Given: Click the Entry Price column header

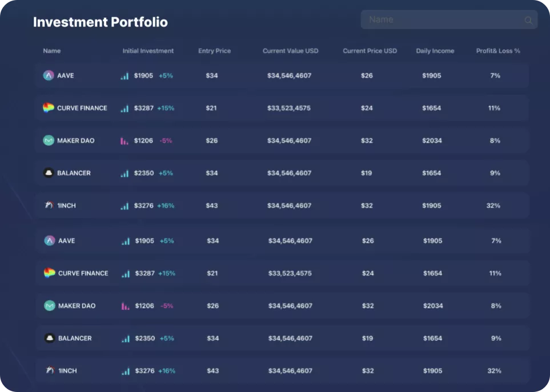Looking at the screenshot, I should point(214,51).
